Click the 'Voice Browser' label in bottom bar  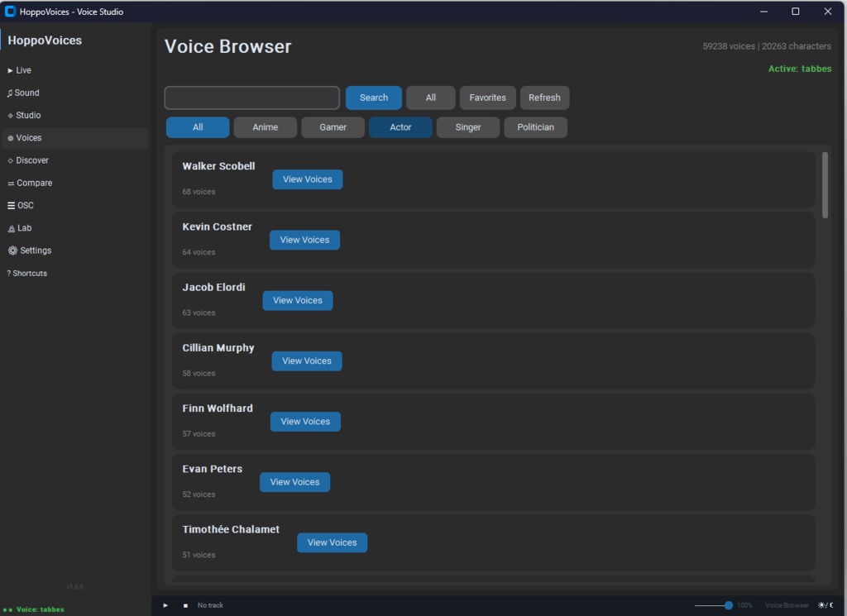click(x=787, y=605)
